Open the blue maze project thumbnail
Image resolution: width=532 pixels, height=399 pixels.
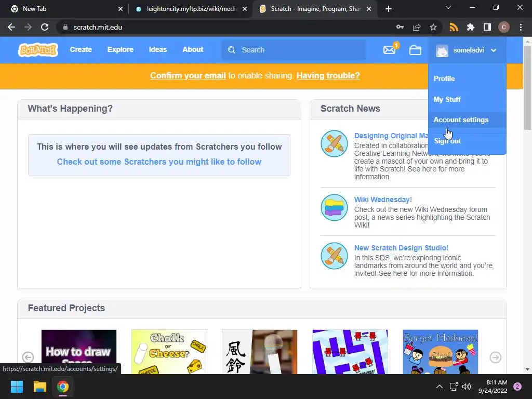[x=350, y=352]
